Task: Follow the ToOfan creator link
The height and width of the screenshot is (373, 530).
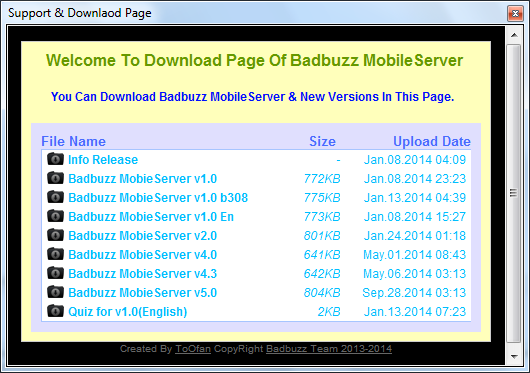Action: tap(193, 349)
